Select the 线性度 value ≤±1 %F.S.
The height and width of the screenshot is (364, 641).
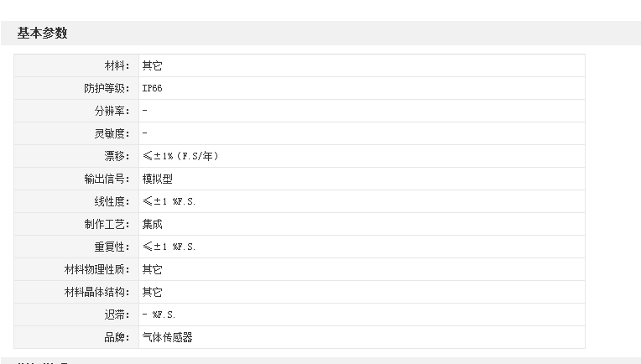[169, 201]
